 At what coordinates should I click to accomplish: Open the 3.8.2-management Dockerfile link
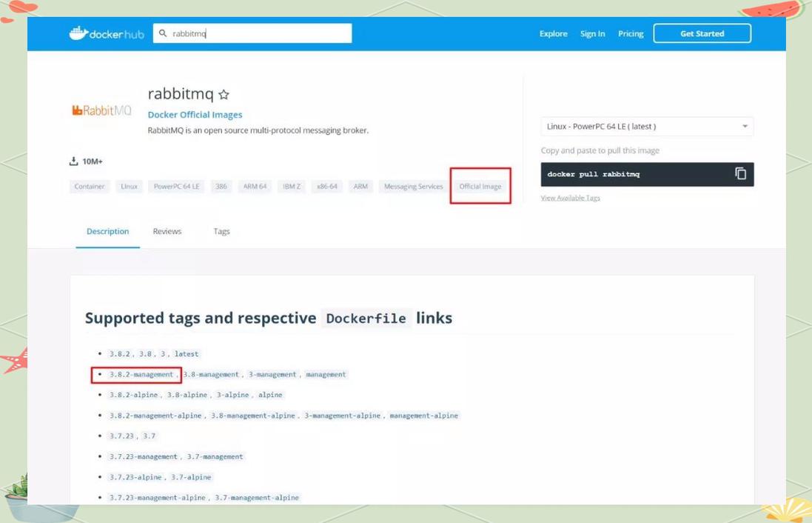tap(141, 374)
